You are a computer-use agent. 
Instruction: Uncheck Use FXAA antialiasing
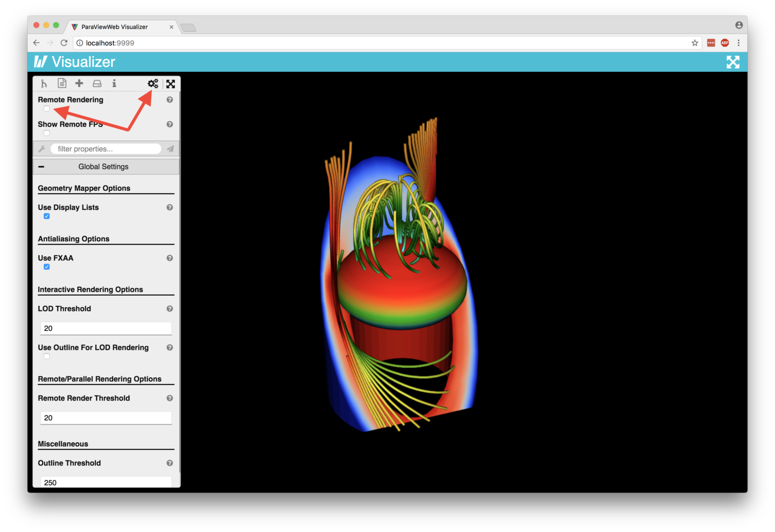[x=46, y=266]
